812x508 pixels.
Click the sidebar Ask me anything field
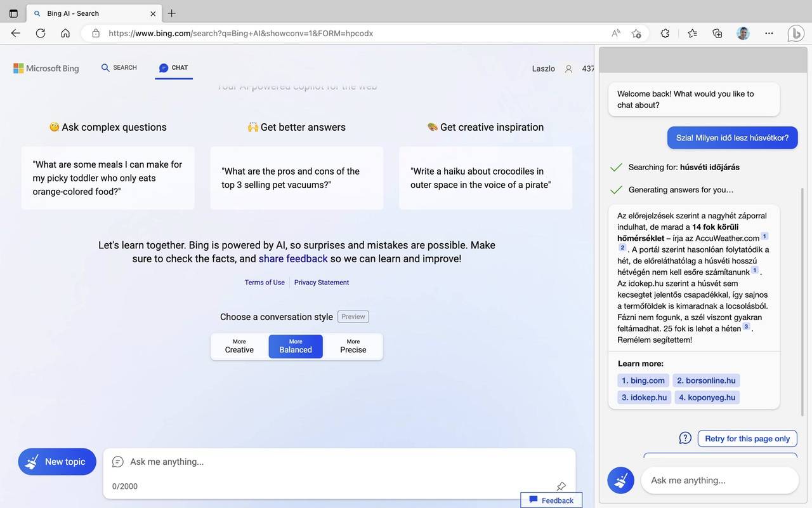coord(720,480)
